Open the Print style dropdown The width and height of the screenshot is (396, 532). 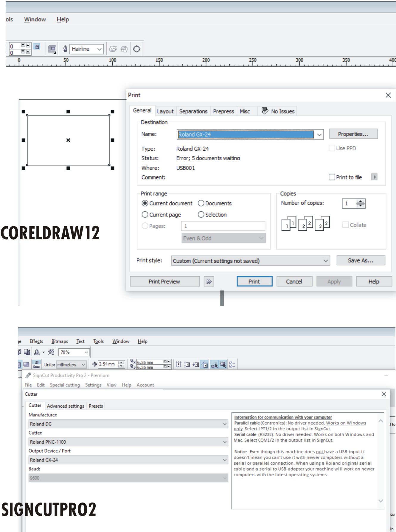(251, 261)
